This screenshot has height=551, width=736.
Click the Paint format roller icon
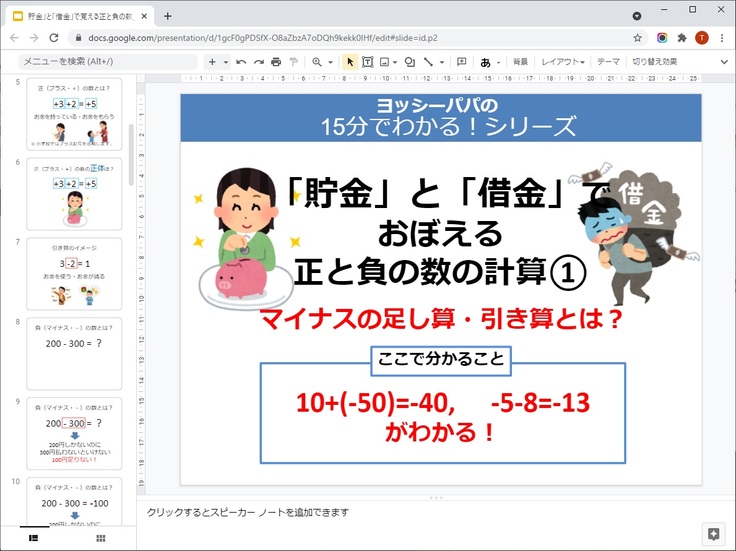point(293,62)
